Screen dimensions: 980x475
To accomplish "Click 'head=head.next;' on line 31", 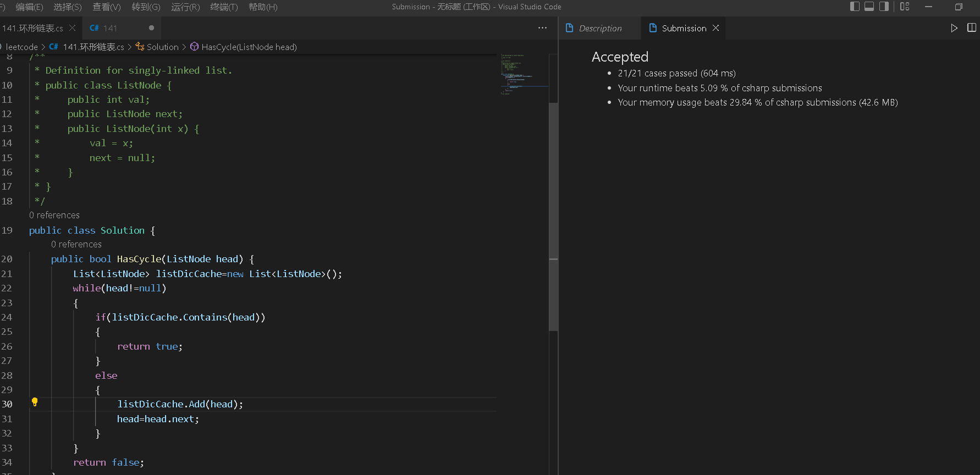I will [158, 419].
